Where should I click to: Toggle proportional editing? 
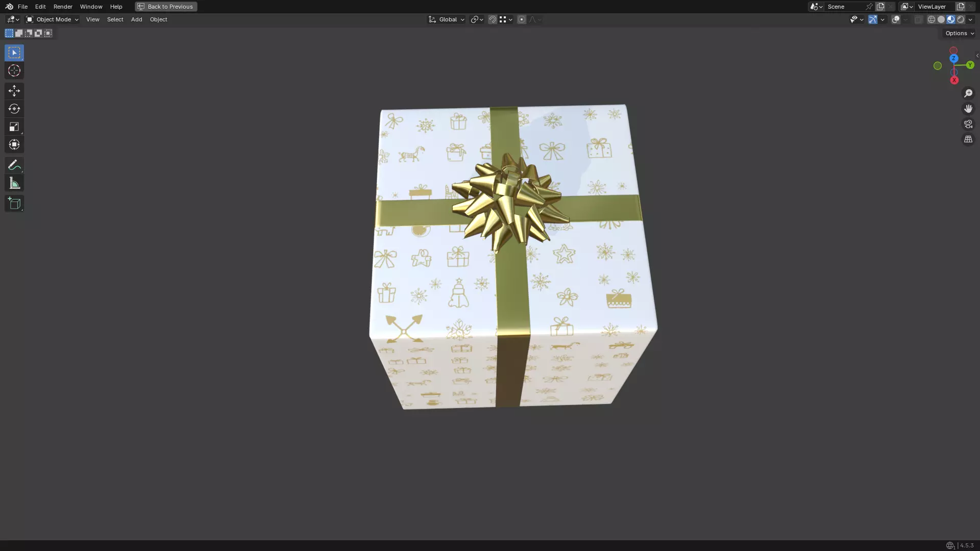coord(521,19)
